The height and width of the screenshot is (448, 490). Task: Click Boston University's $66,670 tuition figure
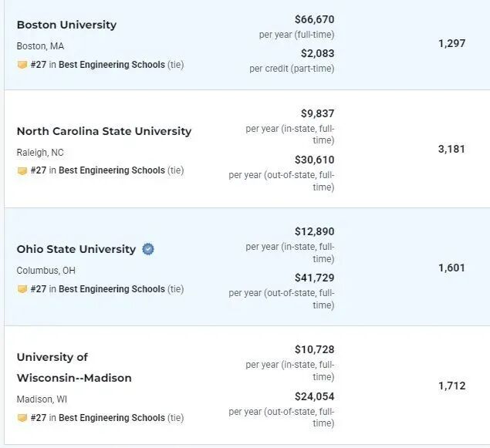click(314, 19)
